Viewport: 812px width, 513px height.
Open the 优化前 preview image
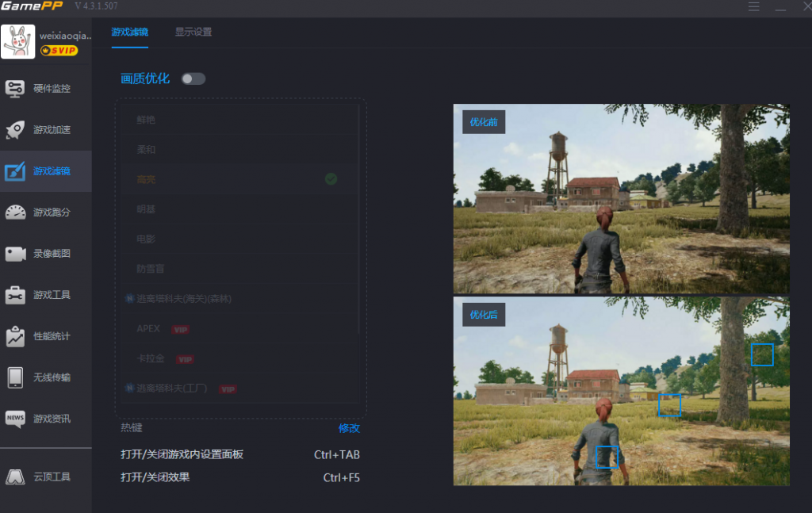pyautogui.click(x=622, y=199)
